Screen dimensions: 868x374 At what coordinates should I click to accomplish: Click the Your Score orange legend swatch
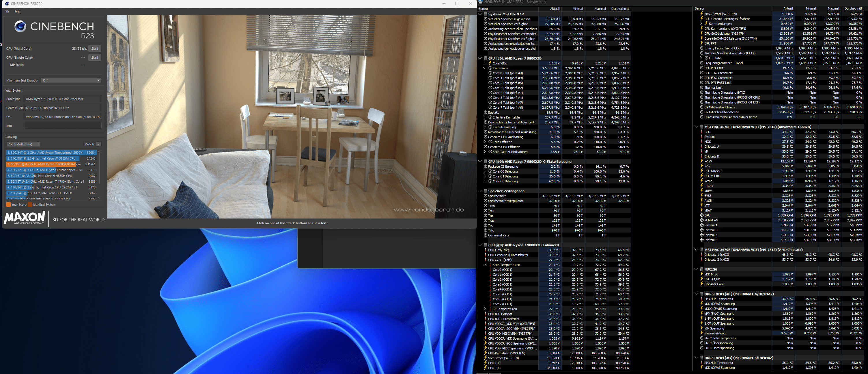tap(8, 205)
